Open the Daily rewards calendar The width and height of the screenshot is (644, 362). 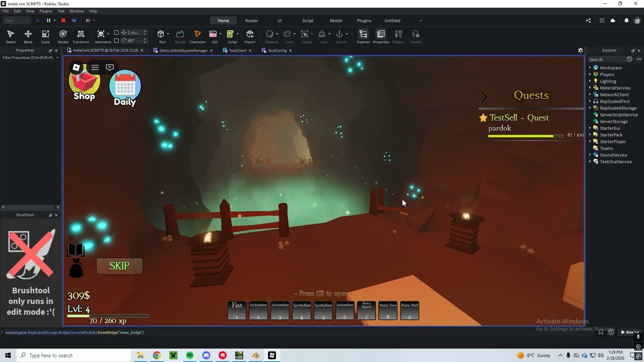[125, 88]
